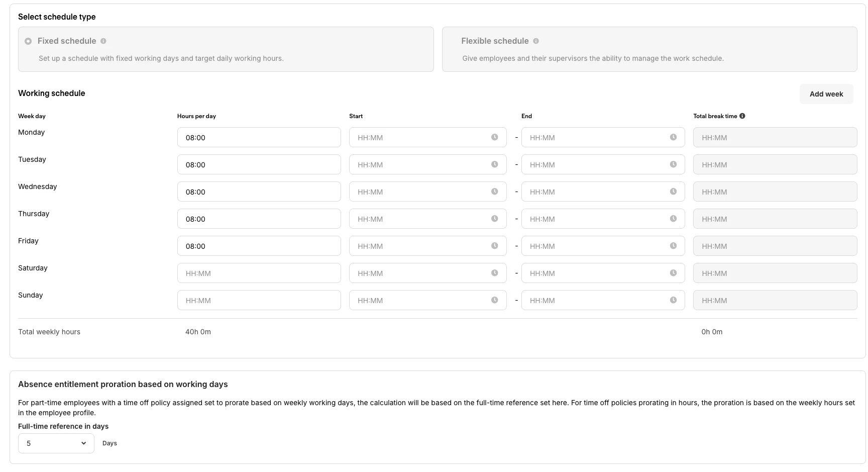This screenshot has height=472, width=868.
Task: Click info icon beside Fixed schedule
Action: [x=103, y=41]
